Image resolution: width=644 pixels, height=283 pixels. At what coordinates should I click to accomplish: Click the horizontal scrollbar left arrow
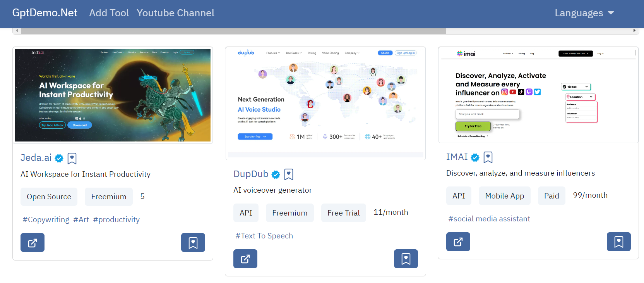click(16, 31)
